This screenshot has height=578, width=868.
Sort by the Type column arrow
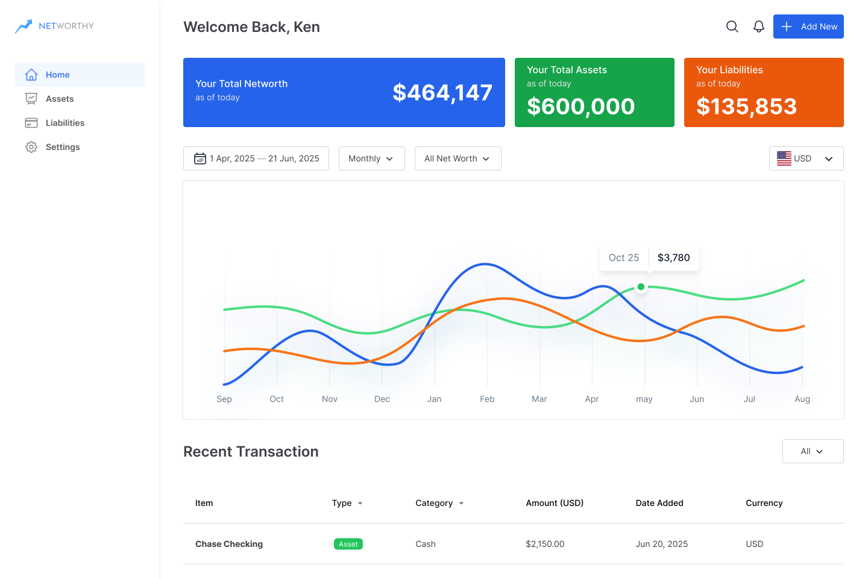pos(360,504)
